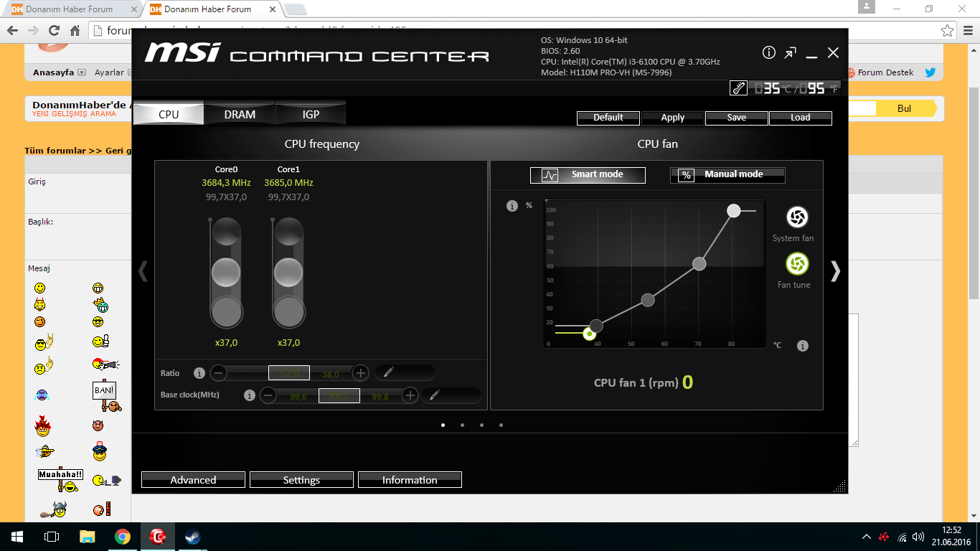Jump to the third page dot
This screenshot has width=980, height=551.
point(481,425)
